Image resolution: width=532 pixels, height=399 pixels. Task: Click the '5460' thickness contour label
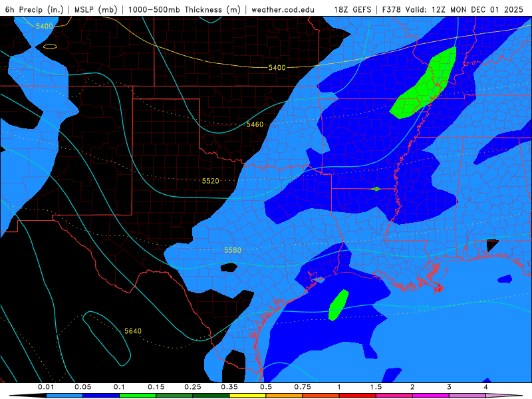coord(255,124)
